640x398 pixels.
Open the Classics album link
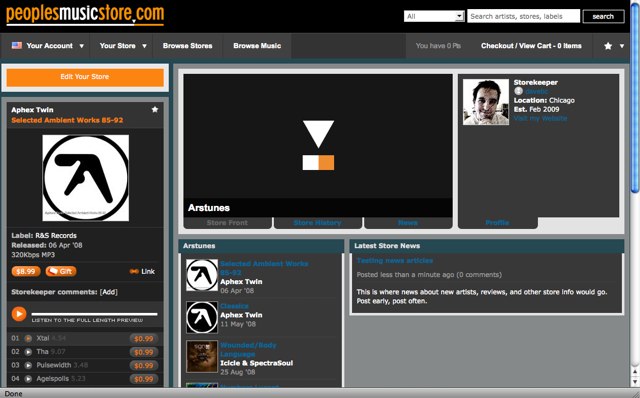pos(234,306)
